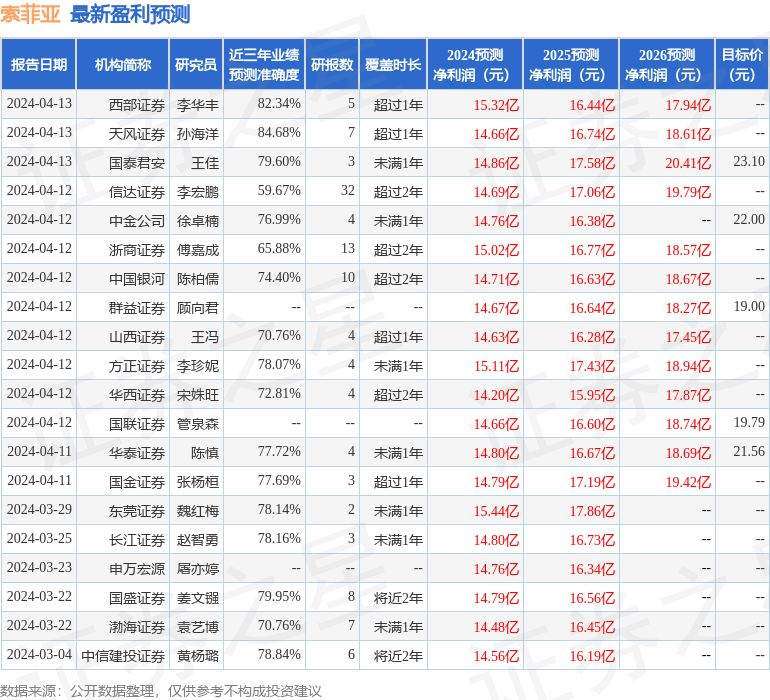Click the 最新盈利预测 heading
This screenshot has height=700, width=770.
[130, 15]
